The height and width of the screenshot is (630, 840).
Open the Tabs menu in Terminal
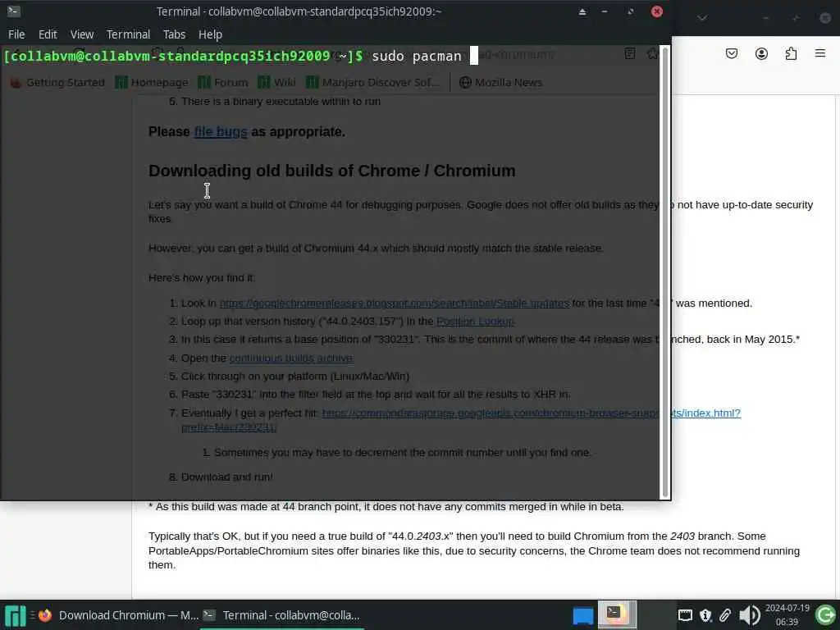pyautogui.click(x=174, y=34)
